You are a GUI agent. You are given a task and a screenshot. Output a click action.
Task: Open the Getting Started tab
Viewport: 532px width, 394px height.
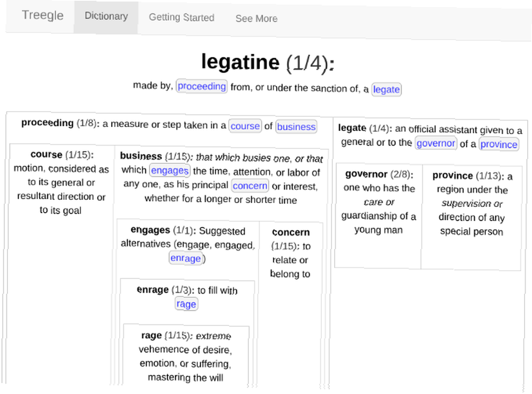pos(181,18)
